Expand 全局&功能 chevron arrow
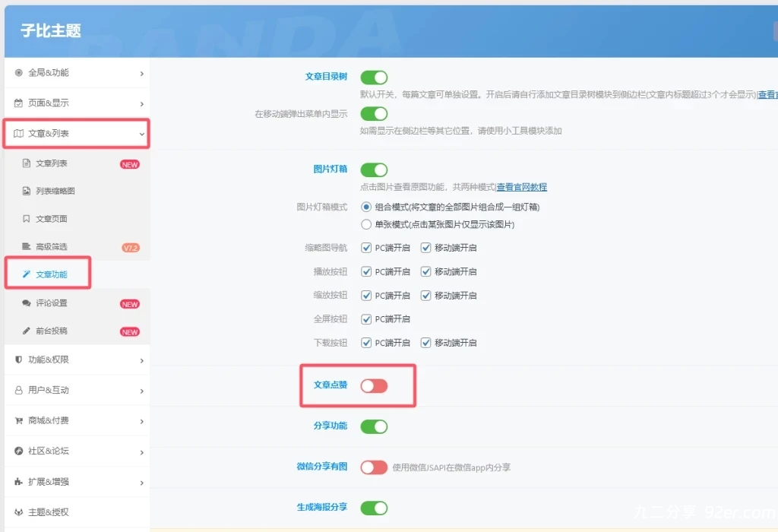The width and height of the screenshot is (778, 532). [142, 74]
